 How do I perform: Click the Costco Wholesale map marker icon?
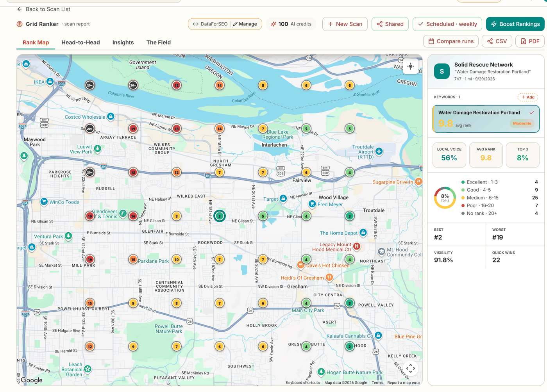point(111,116)
